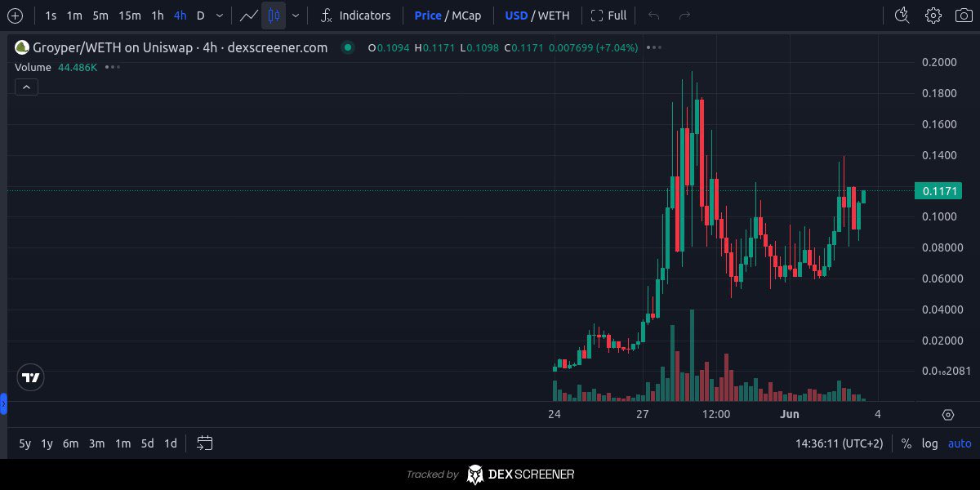
Task: Open time axis settings gear icon
Action: tap(948, 415)
